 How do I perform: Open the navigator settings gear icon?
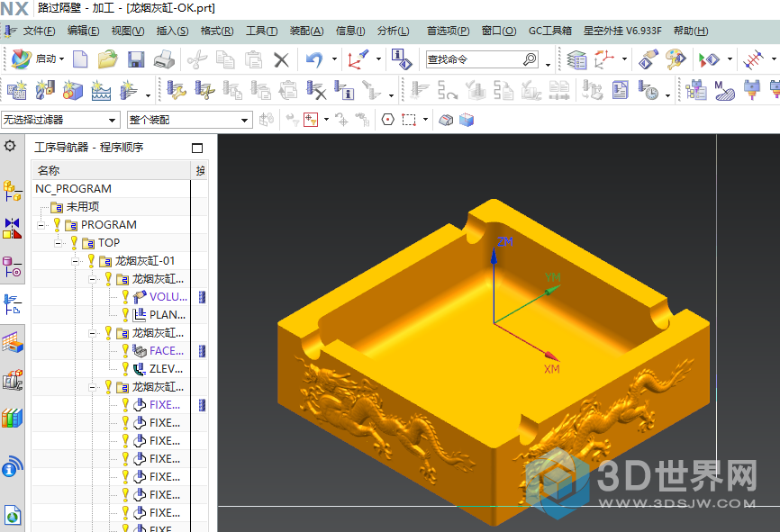tap(10, 146)
